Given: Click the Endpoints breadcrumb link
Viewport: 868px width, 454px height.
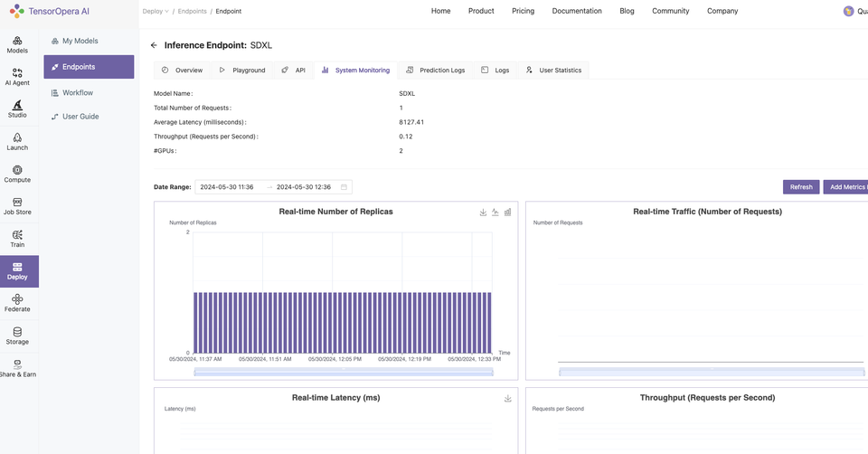Looking at the screenshot, I should [192, 11].
